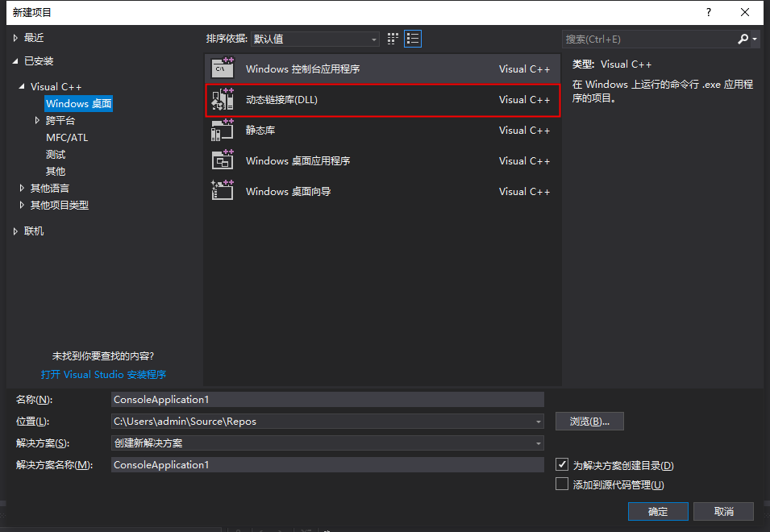Open the 排序依据 默认值 dropdown
Viewport: 770px width, 532px height.
314,39
